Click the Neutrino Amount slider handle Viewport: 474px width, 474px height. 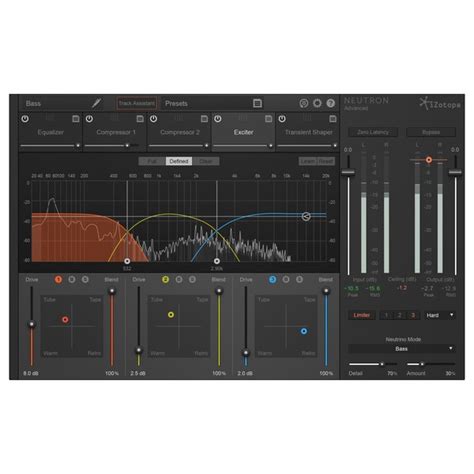(422, 364)
